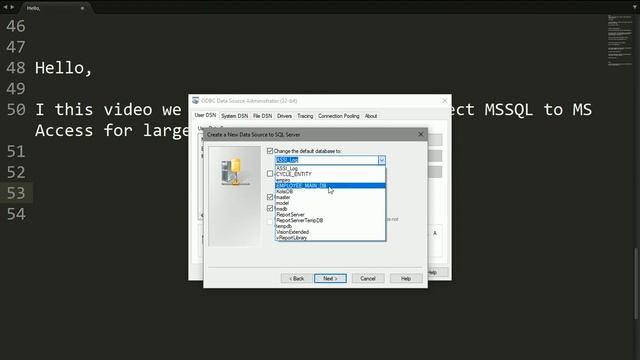This screenshot has height=360, width=640.
Task: Click the editor vertical scrollbar
Action: coord(636,284)
